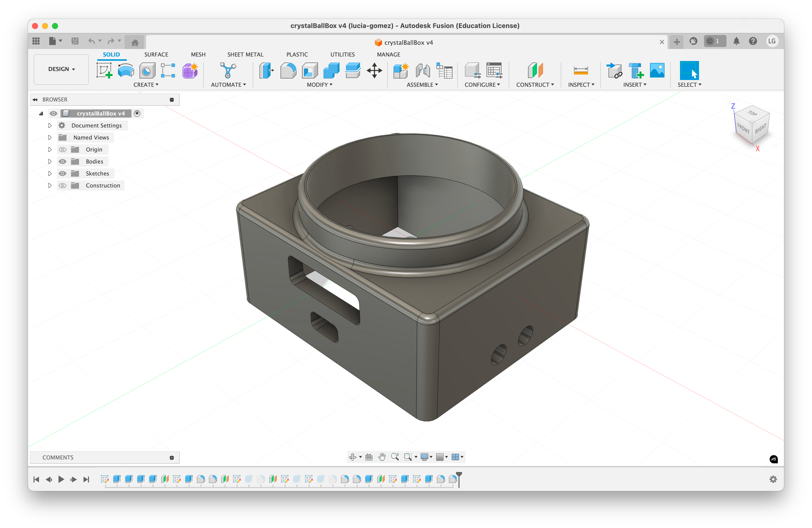The image size is (812, 528).
Task: Jump to timeline end
Action: (x=86, y=479)
